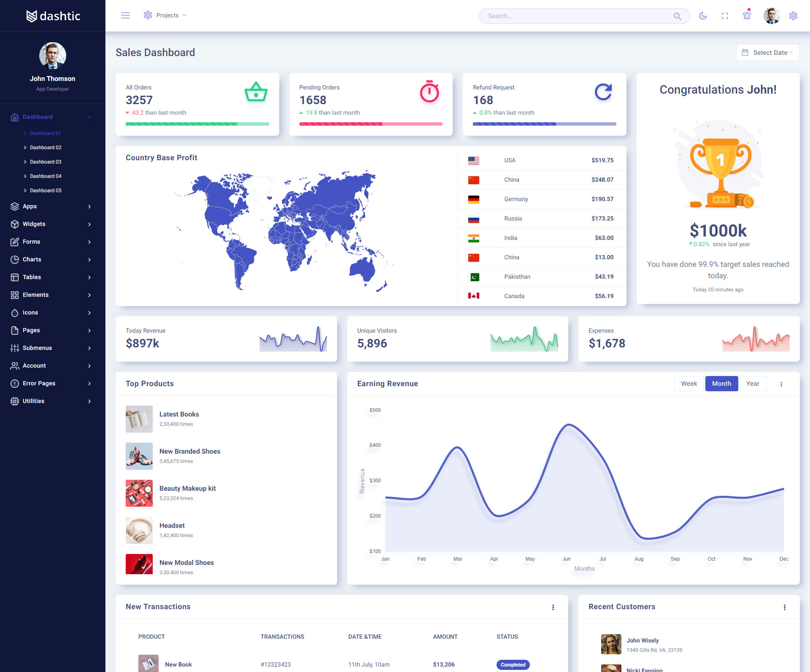Image resolution: width=810 pixels, height=672 pixels.
Task: Click the Pending Orders progress bar
Action: coord(370,124)
